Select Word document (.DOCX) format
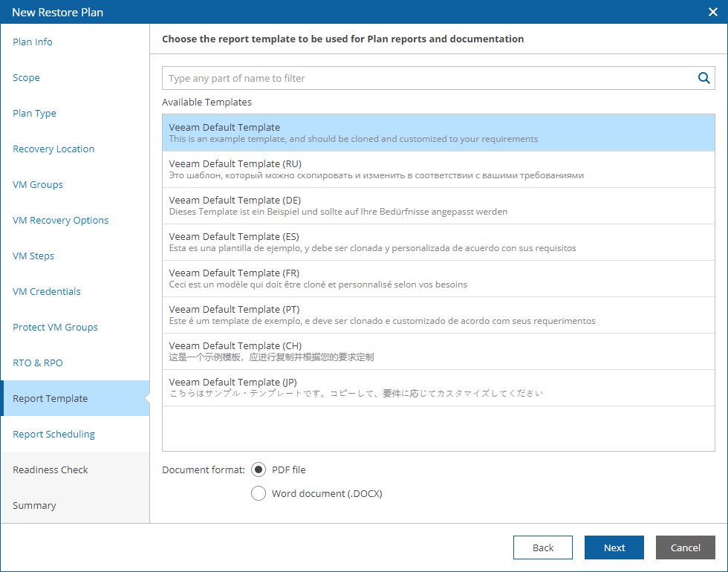 click(x=259, y=493)
